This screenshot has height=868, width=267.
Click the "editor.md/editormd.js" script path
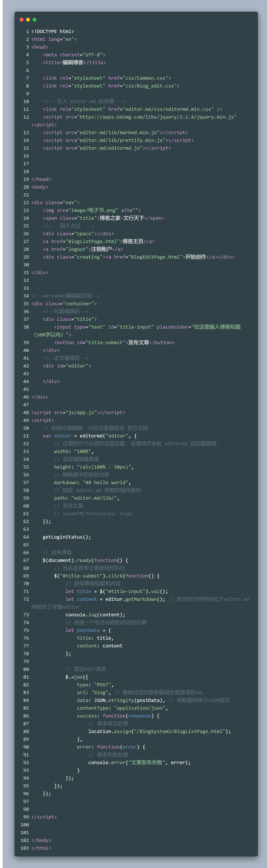coord(109,148)
